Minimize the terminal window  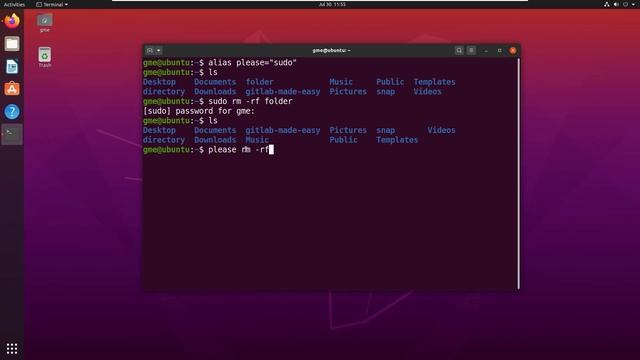pos(486,51)
